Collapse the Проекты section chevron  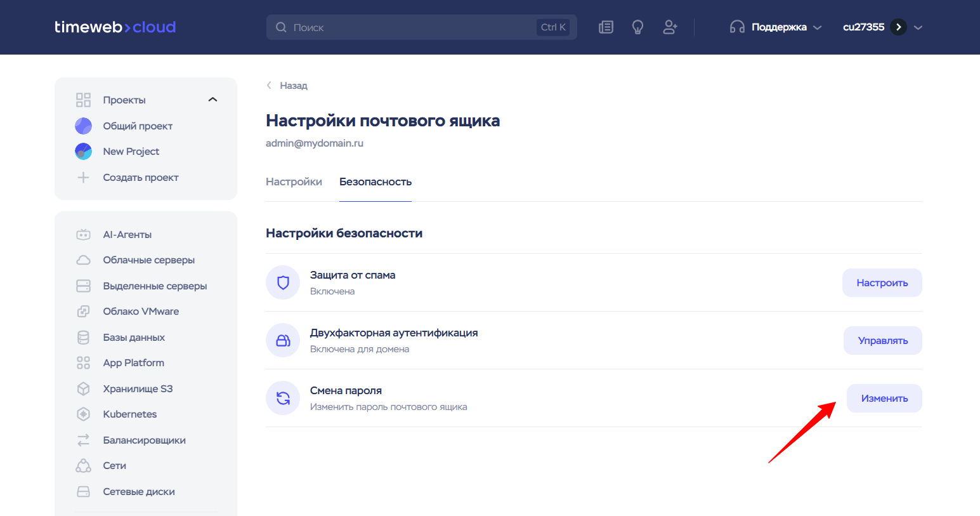(212, 100)
